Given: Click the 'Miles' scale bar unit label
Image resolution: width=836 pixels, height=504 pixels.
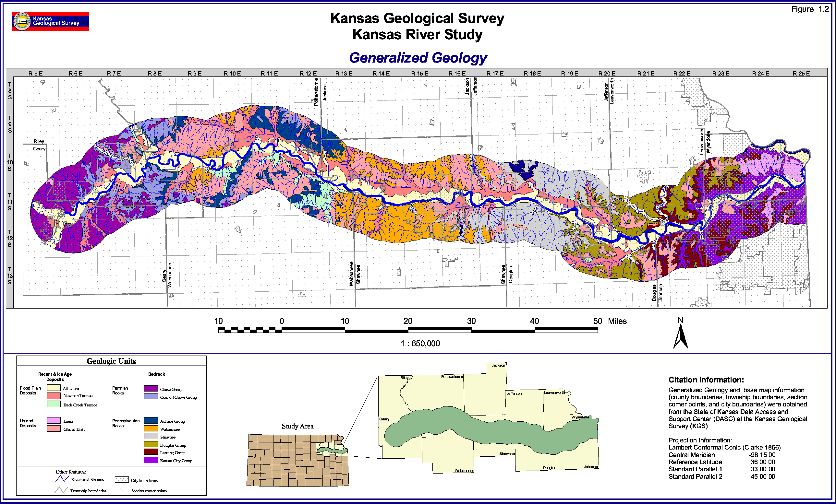Looking at the screenshot, I should 617,321.
